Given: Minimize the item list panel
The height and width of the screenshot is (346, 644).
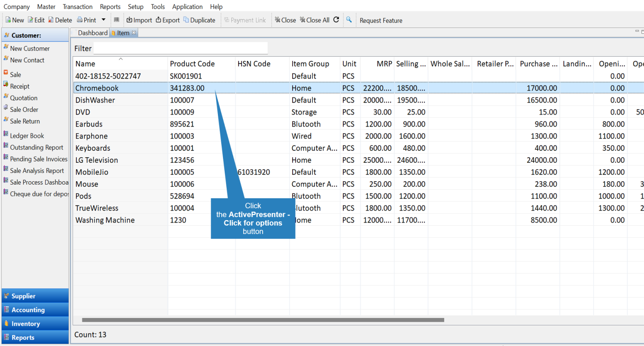Looking at the screenshot, I should [x=637, y=31].
